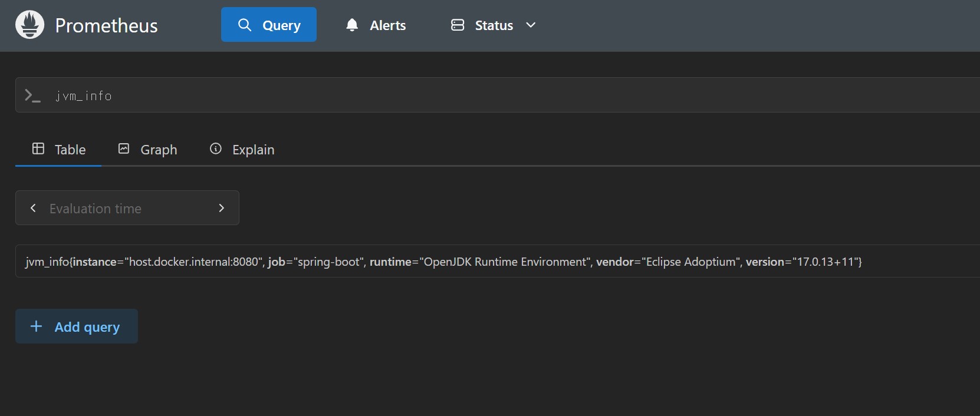Open the Query page button
The height and width of the screenshot is (416, 980).
[x=269, y=25]
